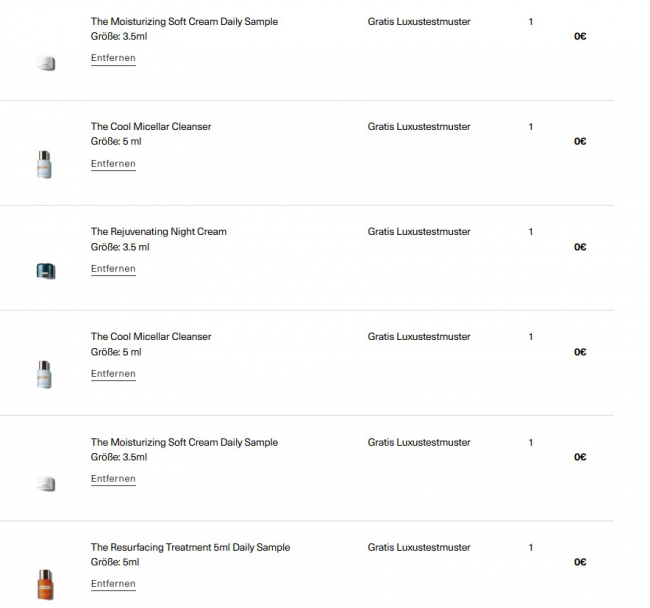This screenshot has width=650, height=608.
Task: Open the second Cool Micellar Cleanser title
Action: click(151, 337)
